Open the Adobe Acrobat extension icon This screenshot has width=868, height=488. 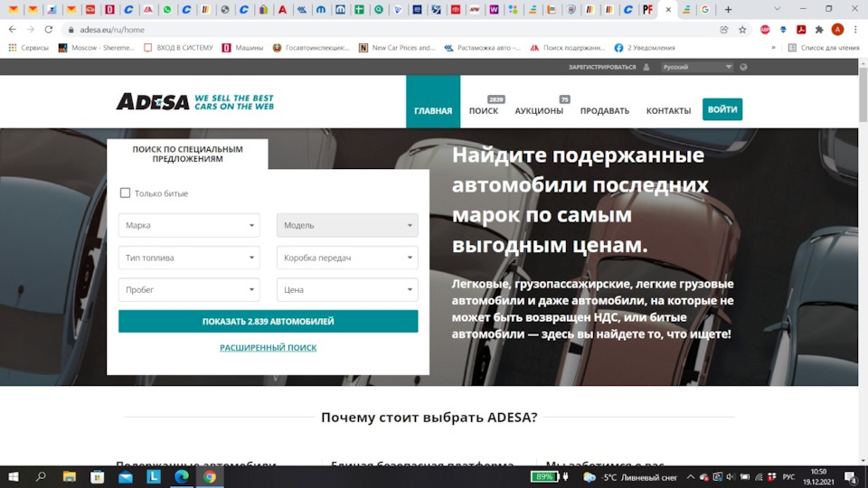(x=801, y=29)
